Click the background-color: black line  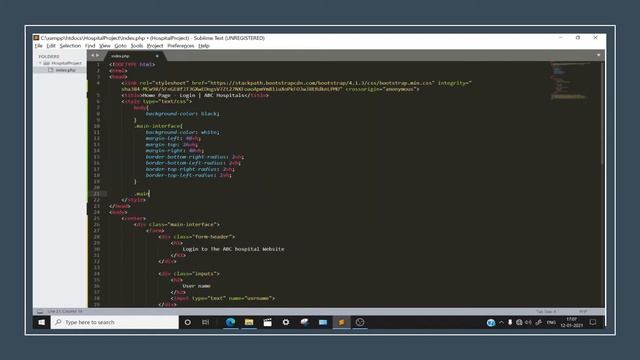click(x=182, y=113)
